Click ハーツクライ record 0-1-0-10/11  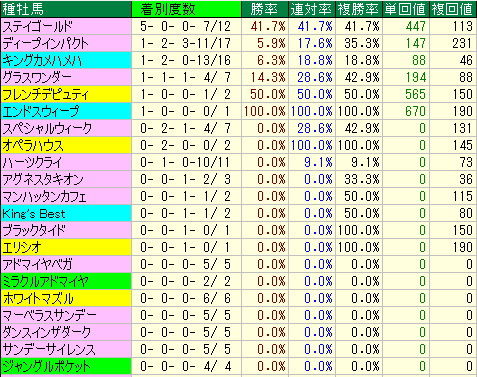185,162
